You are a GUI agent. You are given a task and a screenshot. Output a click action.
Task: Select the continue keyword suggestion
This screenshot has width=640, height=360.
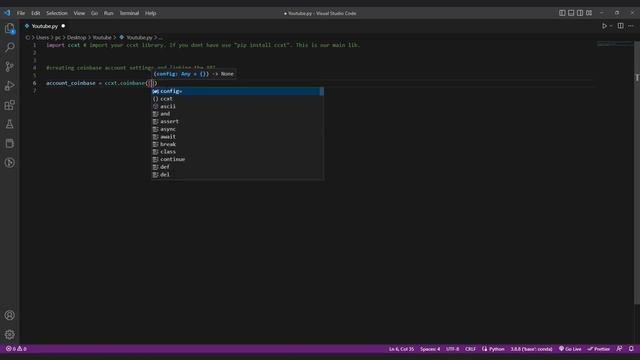click(238, 159)
